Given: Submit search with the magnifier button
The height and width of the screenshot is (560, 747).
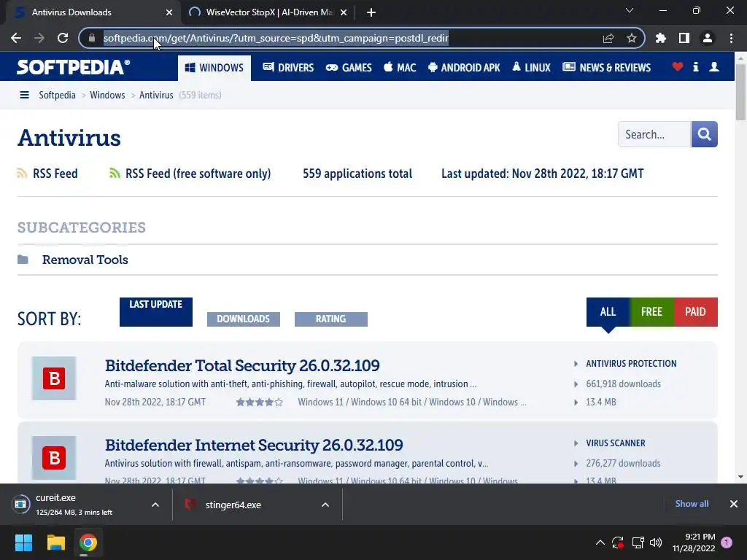Looking at the screenshot, I should [x=704, y=134].
